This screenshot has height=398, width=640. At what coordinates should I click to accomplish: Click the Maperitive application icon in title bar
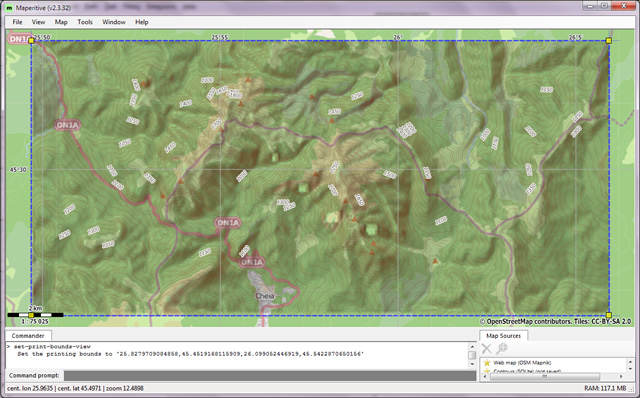pos(9,8)
